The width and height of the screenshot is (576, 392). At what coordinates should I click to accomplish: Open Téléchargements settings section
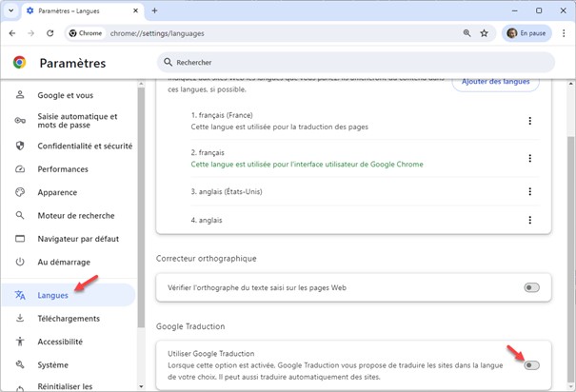(68, 318)
